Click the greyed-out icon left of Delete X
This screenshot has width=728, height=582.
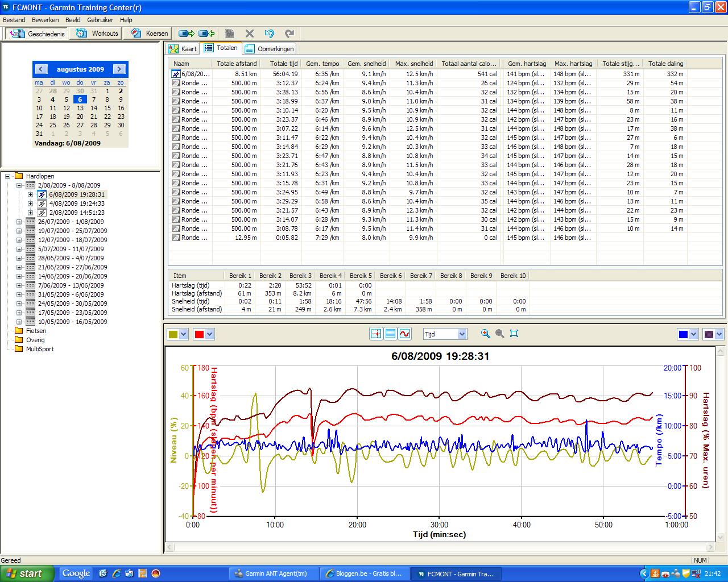coord(230,34)
